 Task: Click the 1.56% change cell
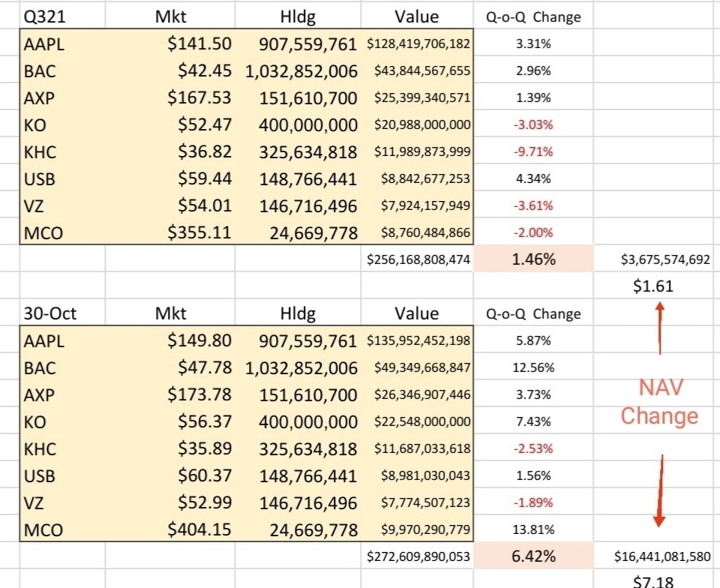pyautogui.click(x=533, y=475)
